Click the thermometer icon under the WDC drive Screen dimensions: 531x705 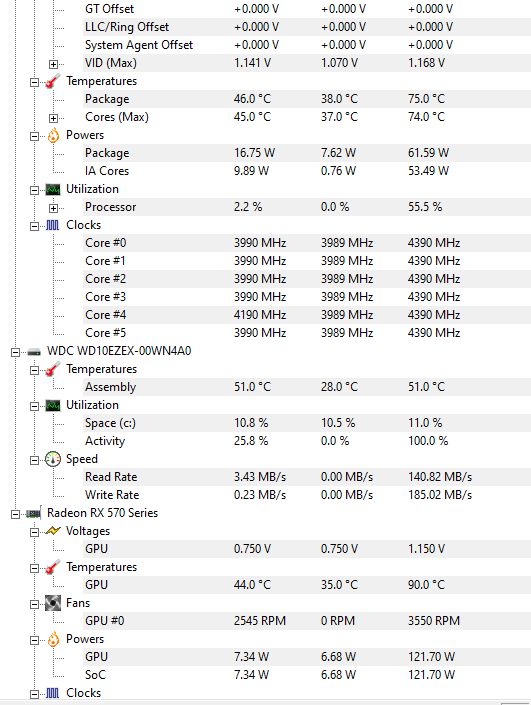coord(53,369)
